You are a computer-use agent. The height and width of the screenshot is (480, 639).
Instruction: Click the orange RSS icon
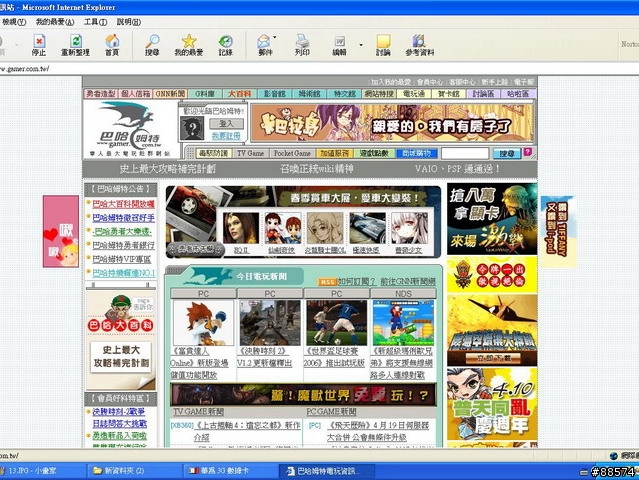(327, 282)
